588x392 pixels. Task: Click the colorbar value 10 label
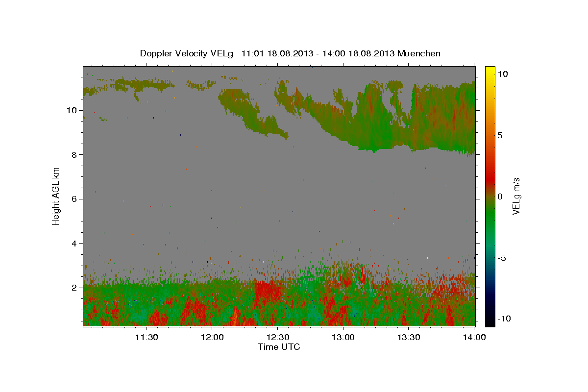click(502, 74)
